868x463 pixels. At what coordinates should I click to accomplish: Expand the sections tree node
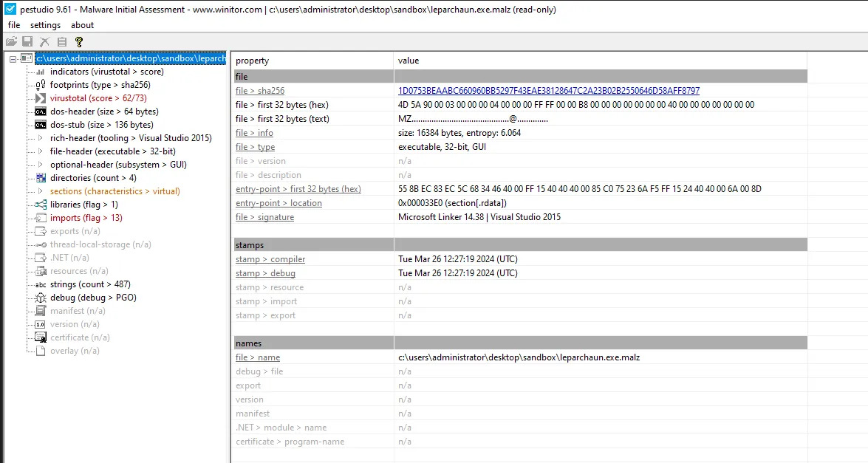(41, 191)
